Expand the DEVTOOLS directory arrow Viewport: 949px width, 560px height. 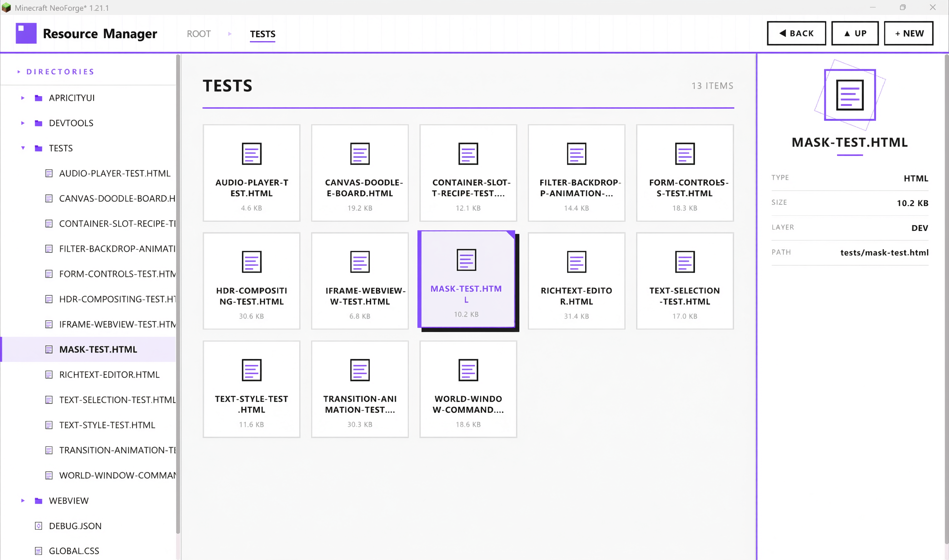[23, 123]
